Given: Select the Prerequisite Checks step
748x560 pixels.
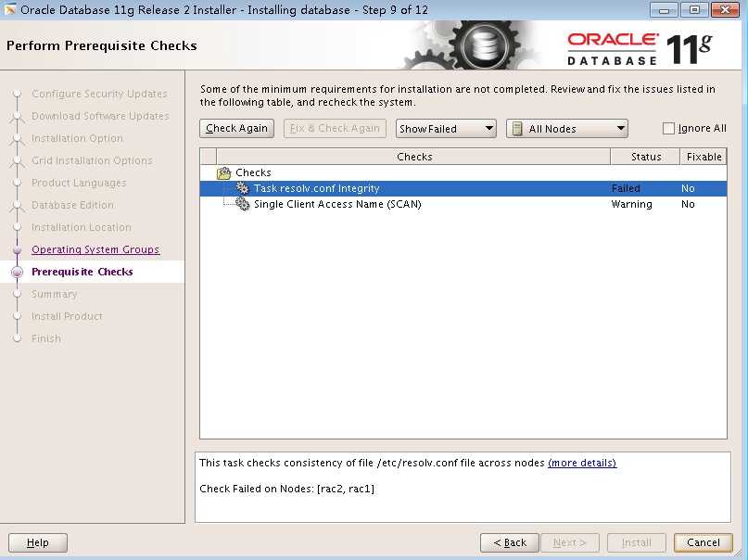Looking at the screenshot, I should pos(82,272).
